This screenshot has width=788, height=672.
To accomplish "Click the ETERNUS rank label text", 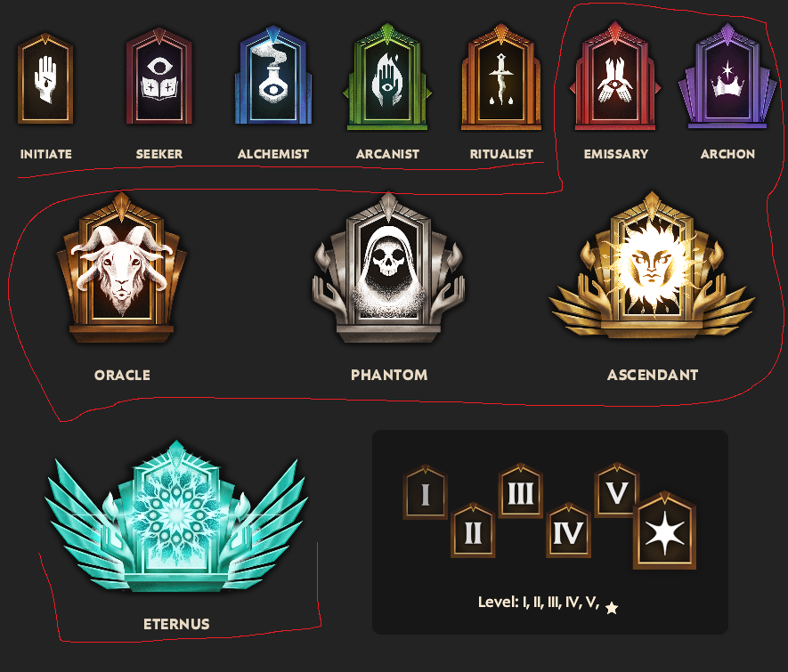I will (176, 624).
